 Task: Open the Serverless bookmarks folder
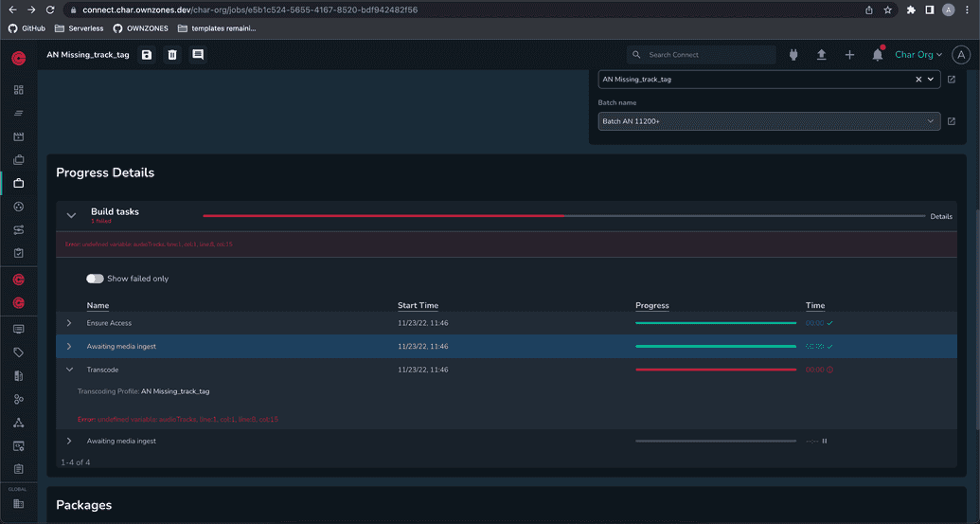point(80,28)
